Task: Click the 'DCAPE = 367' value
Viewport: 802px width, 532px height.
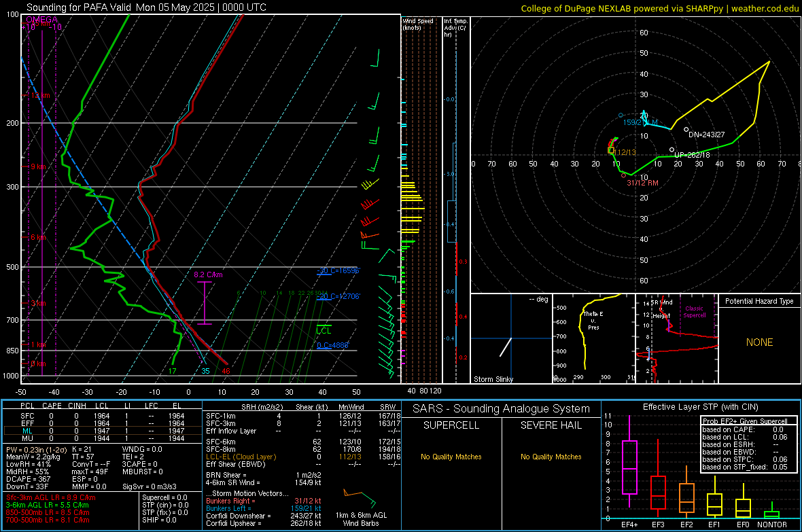Action: [x=27, y=479]
